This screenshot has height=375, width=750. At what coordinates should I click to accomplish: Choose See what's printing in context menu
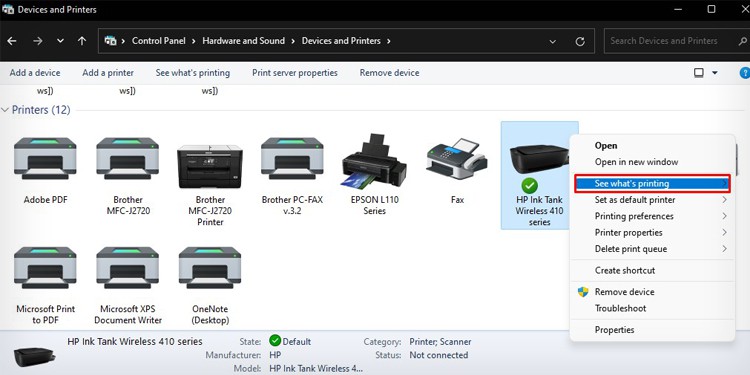click(x=652, y=183)
